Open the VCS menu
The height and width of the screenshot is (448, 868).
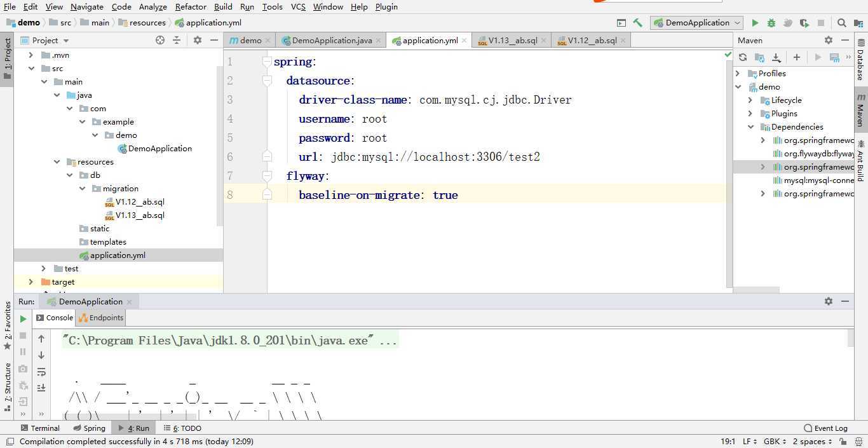pyautogui.click(x=298, y=6)
